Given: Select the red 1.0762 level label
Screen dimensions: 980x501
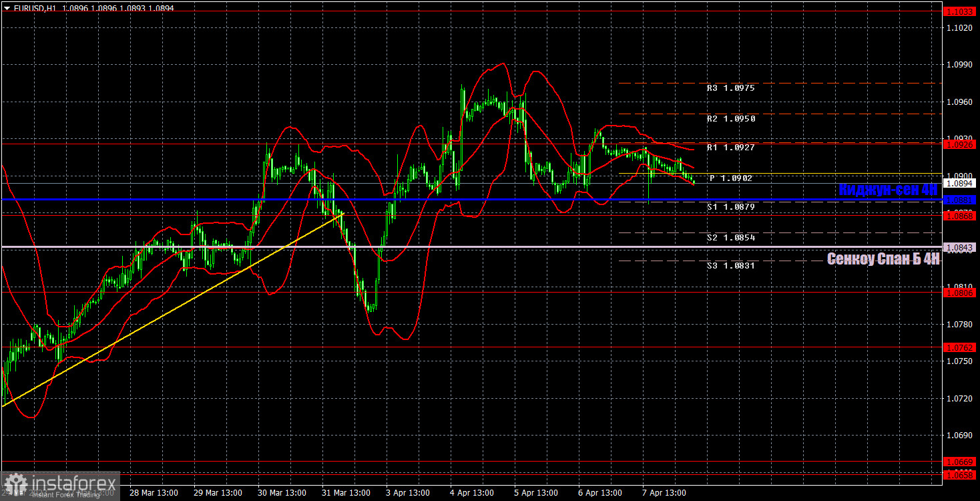Looking at the screenshot, I should [960, 347].
